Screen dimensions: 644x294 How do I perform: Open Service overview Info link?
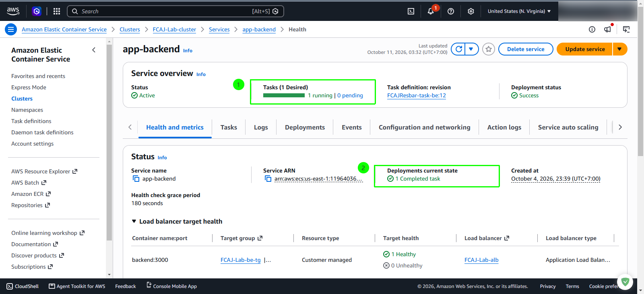pos(201,74)
